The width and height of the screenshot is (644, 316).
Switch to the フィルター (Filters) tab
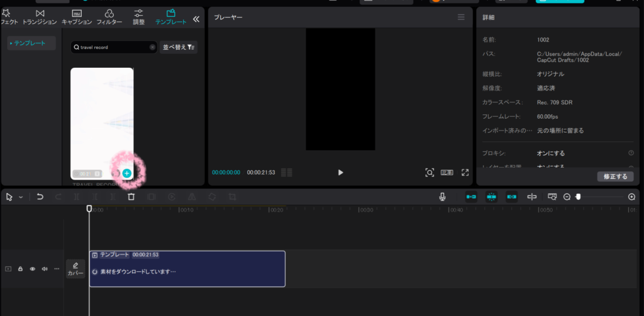click(x=109, y=17)
